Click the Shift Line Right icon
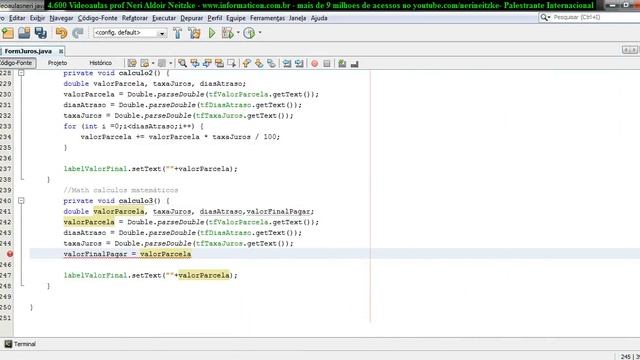The width and height of the screenshot is (640, 360). point(299,63)
